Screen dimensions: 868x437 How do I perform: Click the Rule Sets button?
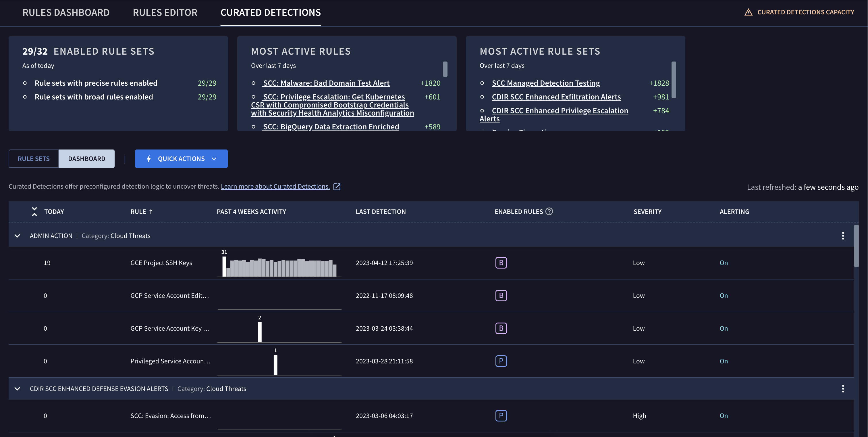click(x=34, y=158)
